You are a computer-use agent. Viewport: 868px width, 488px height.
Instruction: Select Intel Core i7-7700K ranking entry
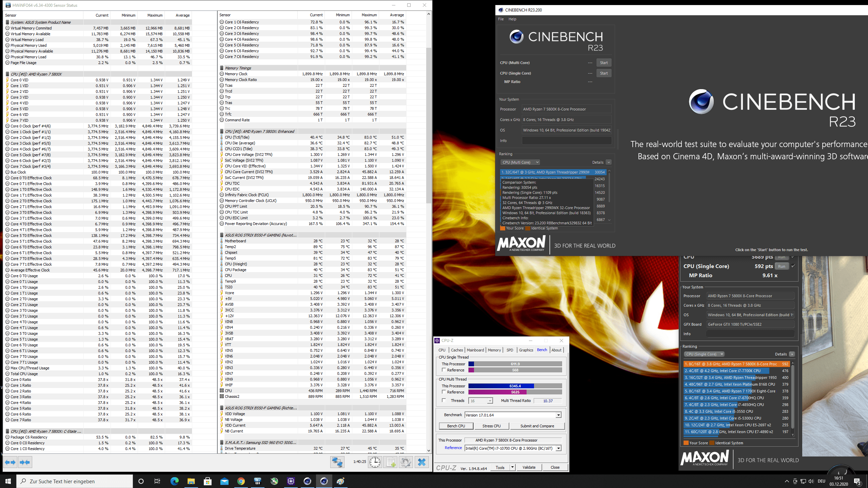tap(736, 371)
